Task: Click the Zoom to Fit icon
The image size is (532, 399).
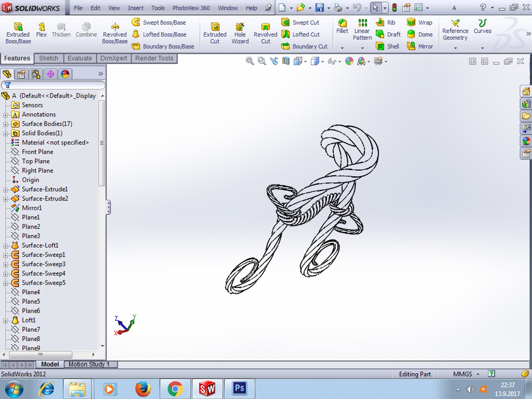Action: pos(250,61)
